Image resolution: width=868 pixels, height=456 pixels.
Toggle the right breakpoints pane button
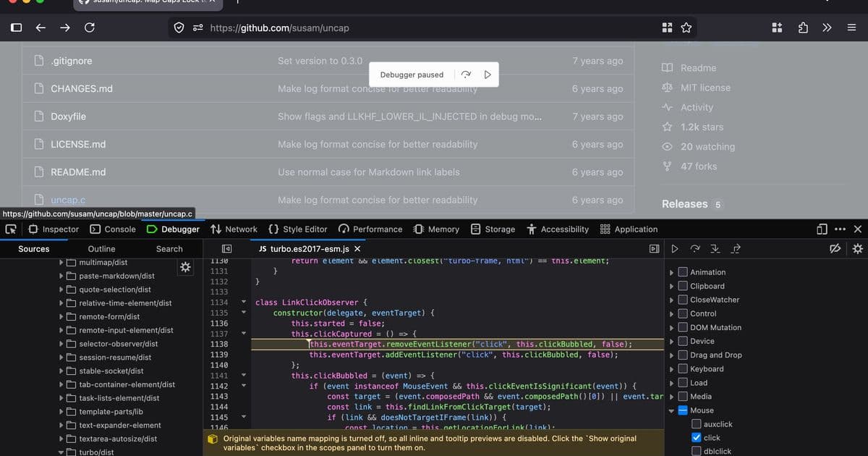pos(655,249)
